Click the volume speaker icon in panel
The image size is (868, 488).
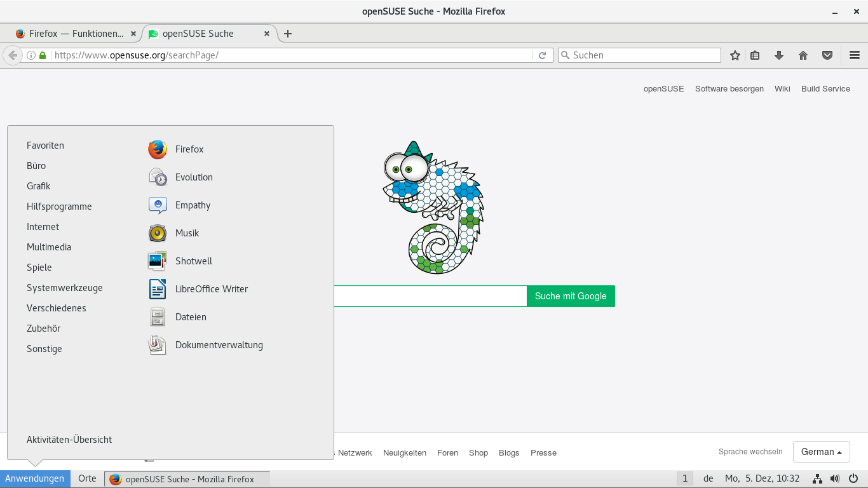[x=835, y=478]
